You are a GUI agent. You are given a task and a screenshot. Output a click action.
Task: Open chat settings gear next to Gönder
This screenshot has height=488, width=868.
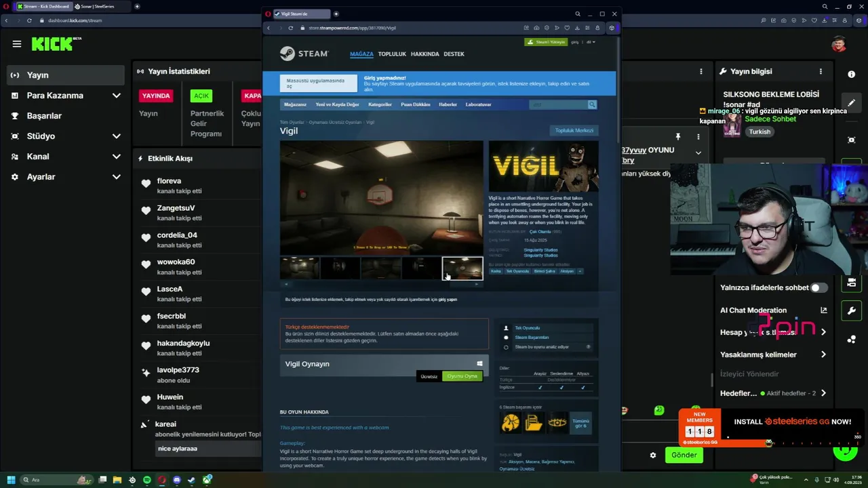tap(653, 455)
